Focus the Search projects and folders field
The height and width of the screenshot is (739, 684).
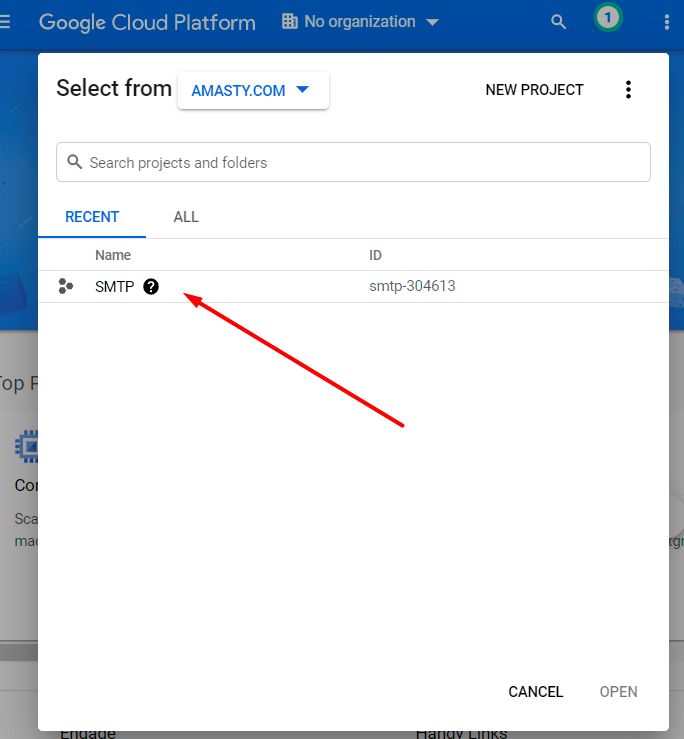point(360,162)
